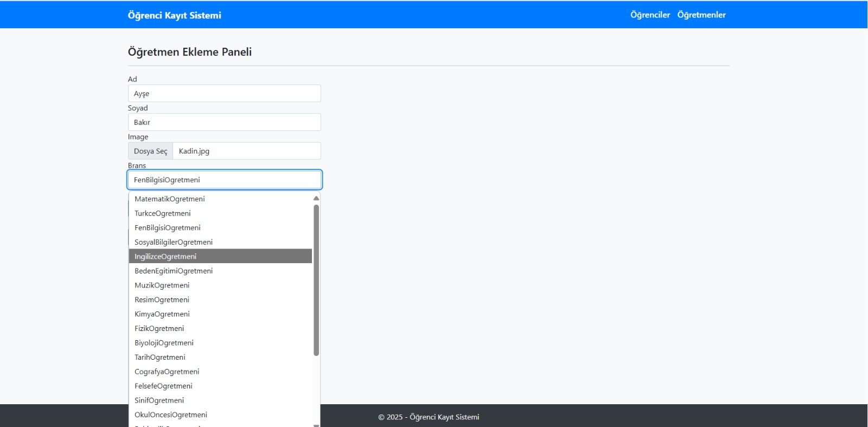Select KimyaOgretmeni option

(162, 314)
